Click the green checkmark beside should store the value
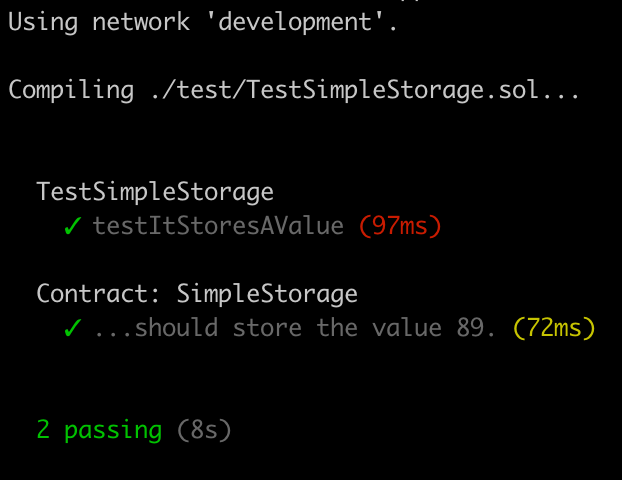Image resolution: width=622 pixels, height=480 pixels. (73, 328)
